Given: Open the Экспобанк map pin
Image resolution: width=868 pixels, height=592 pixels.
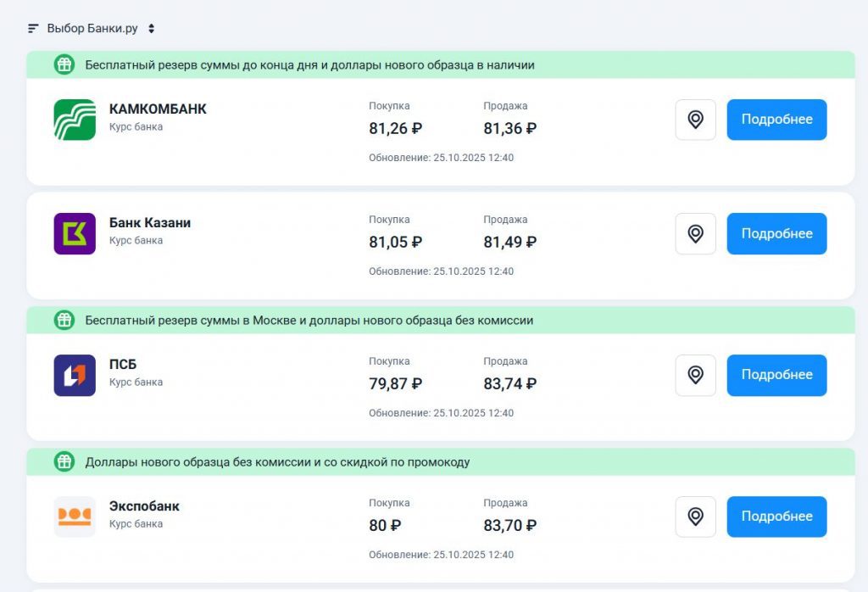Looking at the screenshot, I should pyautogui.click(x=695, y=517).
